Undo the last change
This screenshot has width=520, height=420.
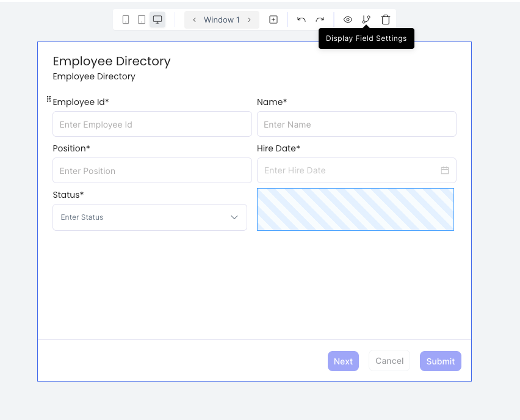point(302,20)
